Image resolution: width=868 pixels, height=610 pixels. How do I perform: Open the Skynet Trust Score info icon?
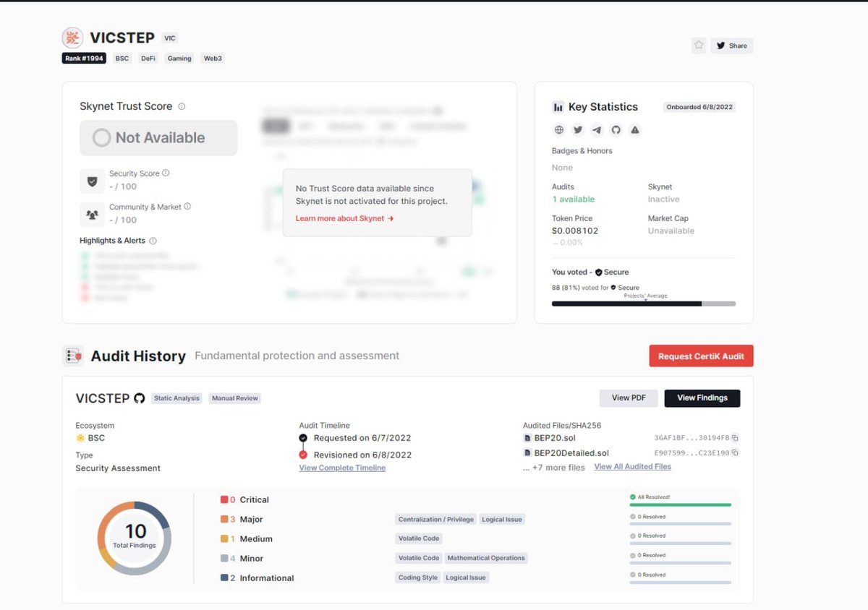coord(182,106)
